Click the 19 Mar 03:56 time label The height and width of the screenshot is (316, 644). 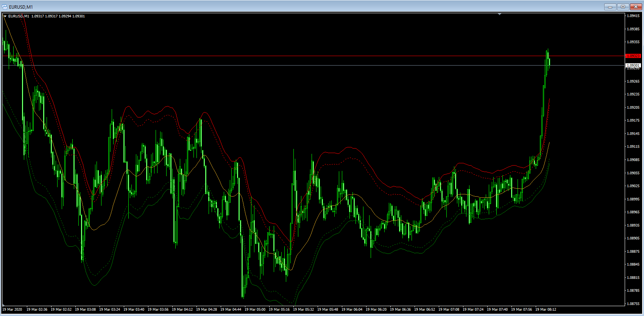158,310
